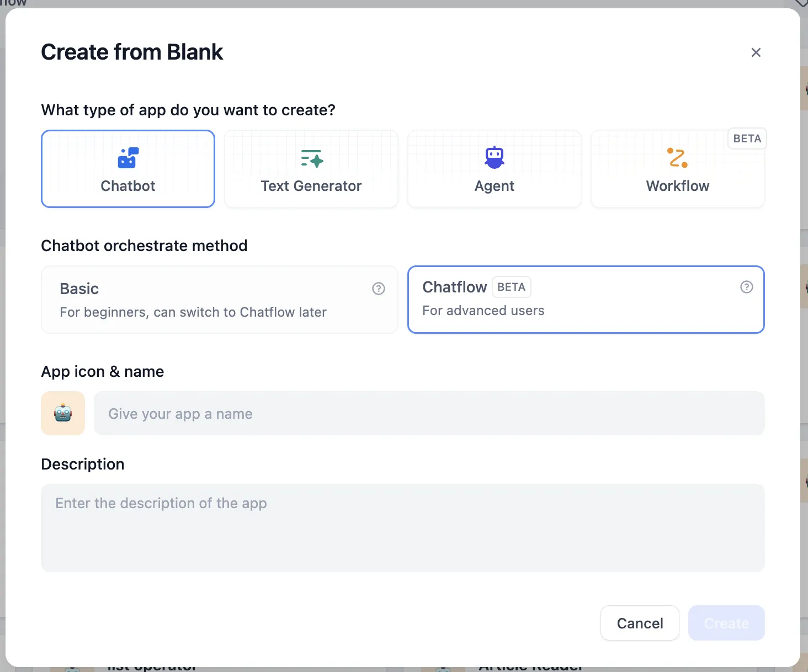808x672 pixels.
Task: Choose the Workflow app type label
Action: point(678,186)
